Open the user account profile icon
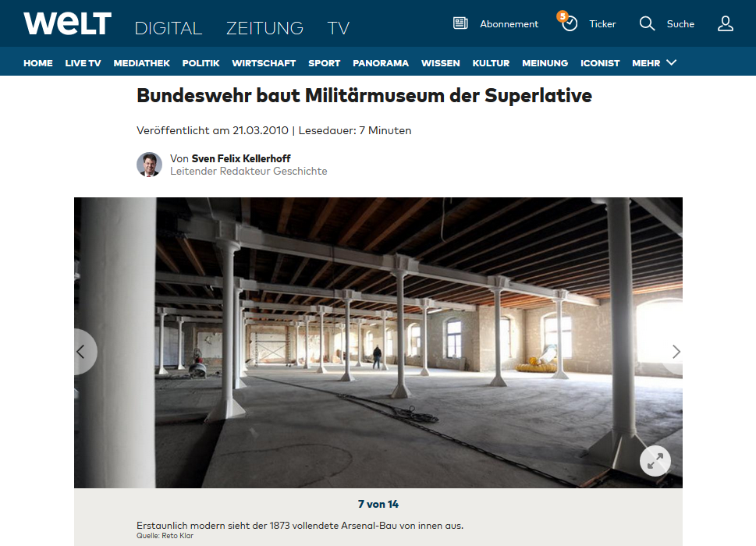 pos(725,23)
